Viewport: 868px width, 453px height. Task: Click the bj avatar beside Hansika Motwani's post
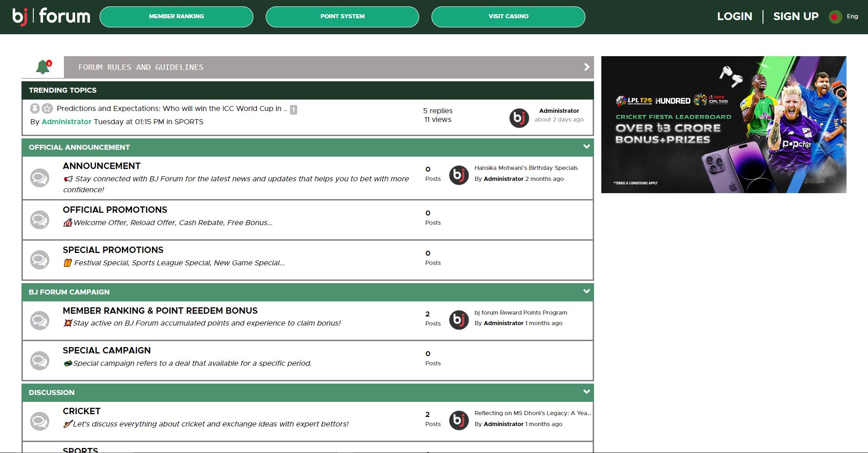(x=459, y=175)
